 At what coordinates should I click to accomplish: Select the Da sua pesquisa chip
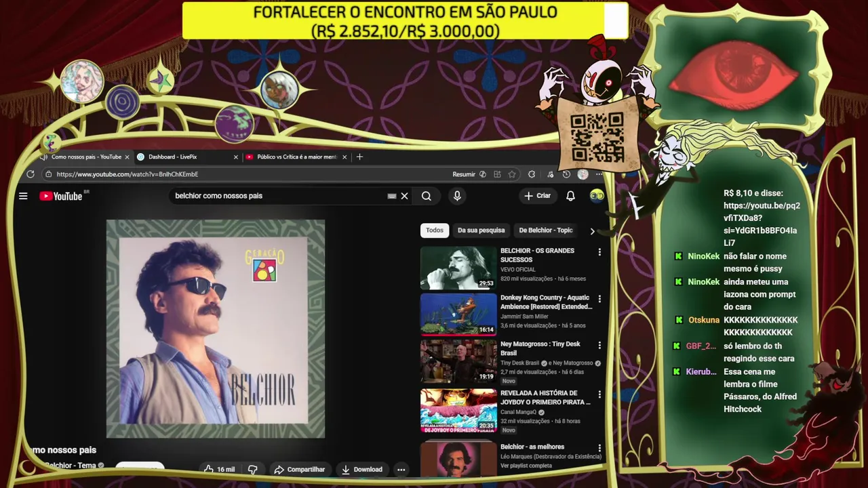(481, 230)
